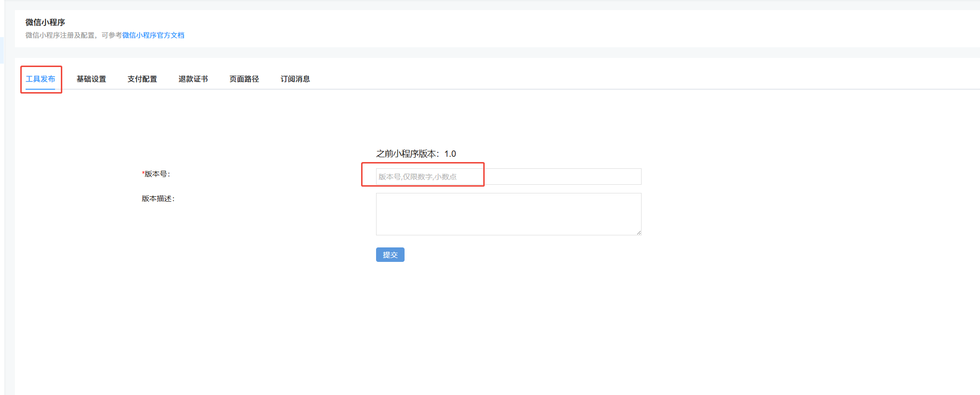Image resolution: width=980 pixels, height=395 pixels.
Task: Click the 版本号 field label
Action: pos(157,174)
